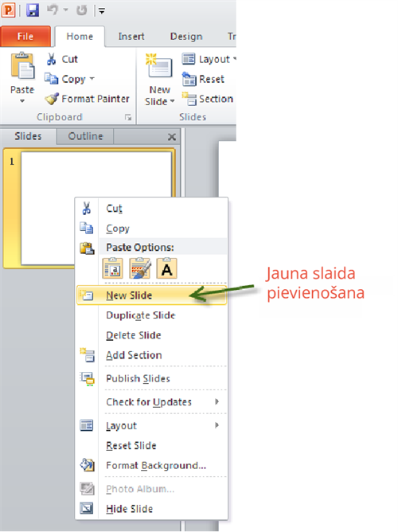Click the PowerPoint application icon
This screenshot has height=532, width=398.
[8, 10]
